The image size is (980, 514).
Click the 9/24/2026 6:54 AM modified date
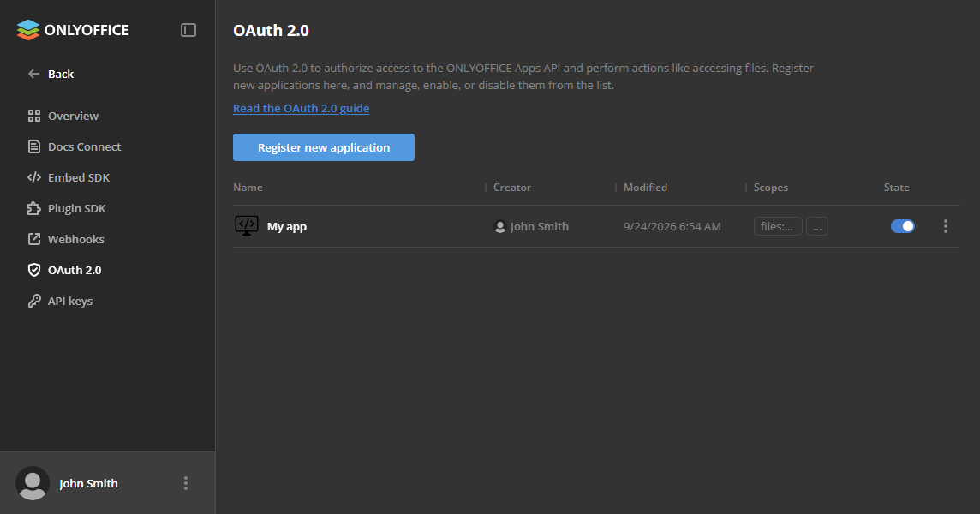(x=672, y=226)
